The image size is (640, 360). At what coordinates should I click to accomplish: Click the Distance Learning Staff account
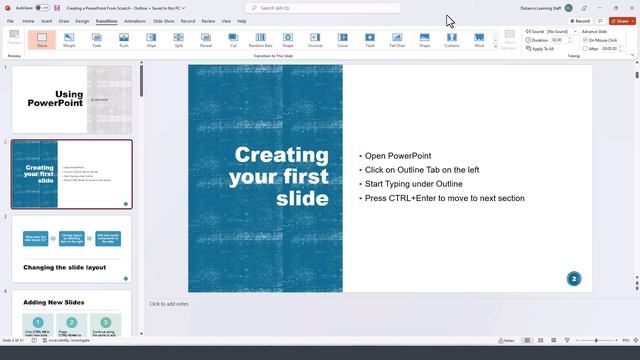click(x=546, y=8)
